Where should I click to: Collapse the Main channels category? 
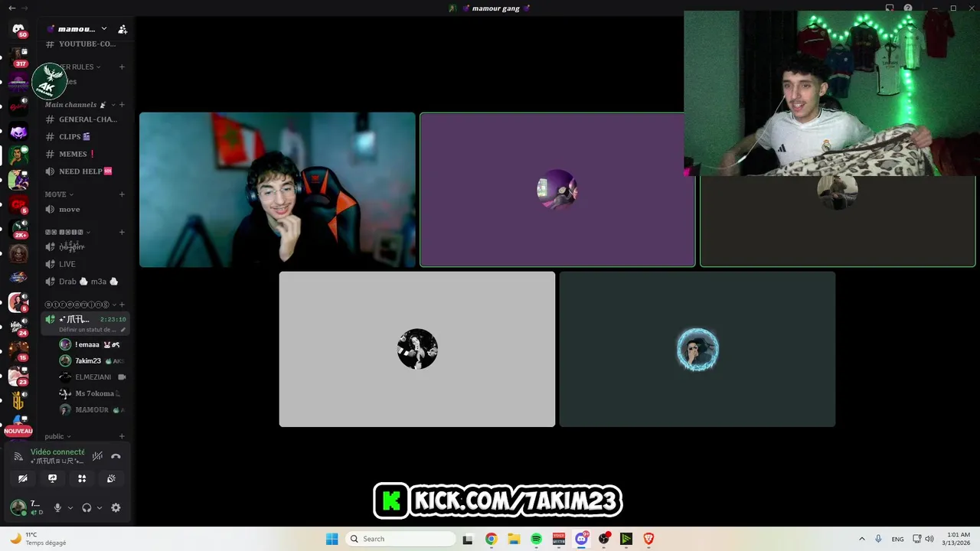(78, 105)
